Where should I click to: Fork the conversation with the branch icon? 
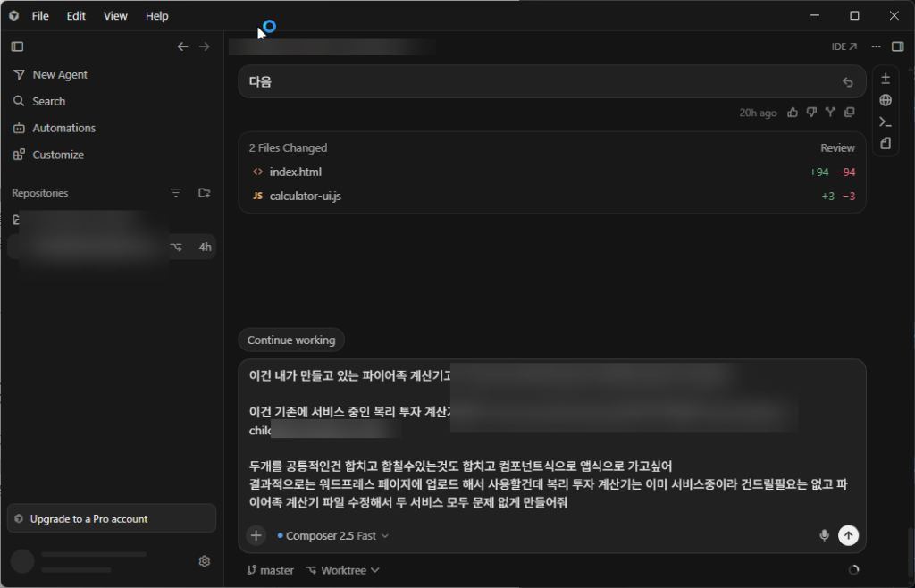coord(830,113)
